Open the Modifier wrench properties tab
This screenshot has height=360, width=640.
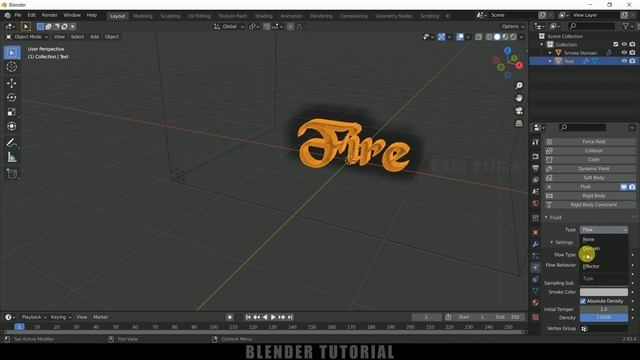click(536, 244)
